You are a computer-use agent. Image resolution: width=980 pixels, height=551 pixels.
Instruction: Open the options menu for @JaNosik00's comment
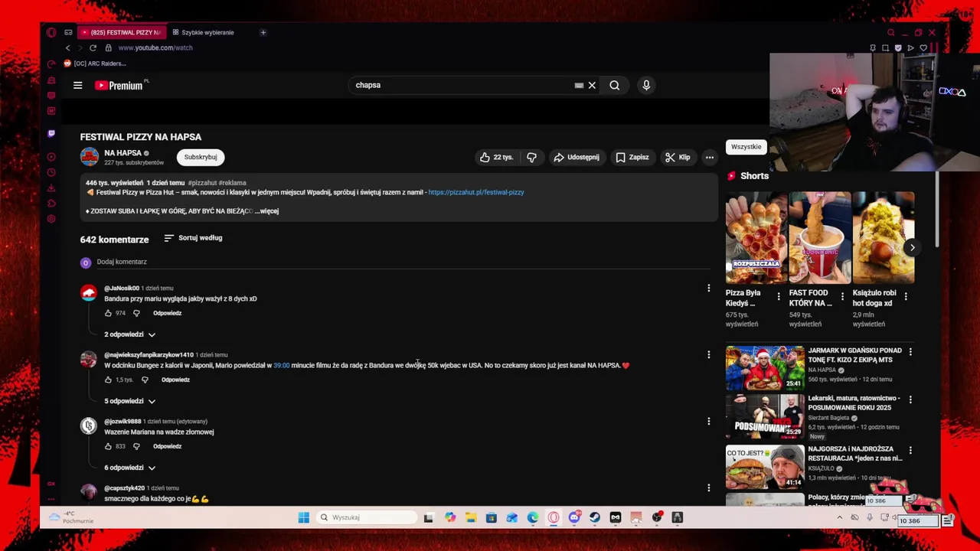click(x=708, y=289)
